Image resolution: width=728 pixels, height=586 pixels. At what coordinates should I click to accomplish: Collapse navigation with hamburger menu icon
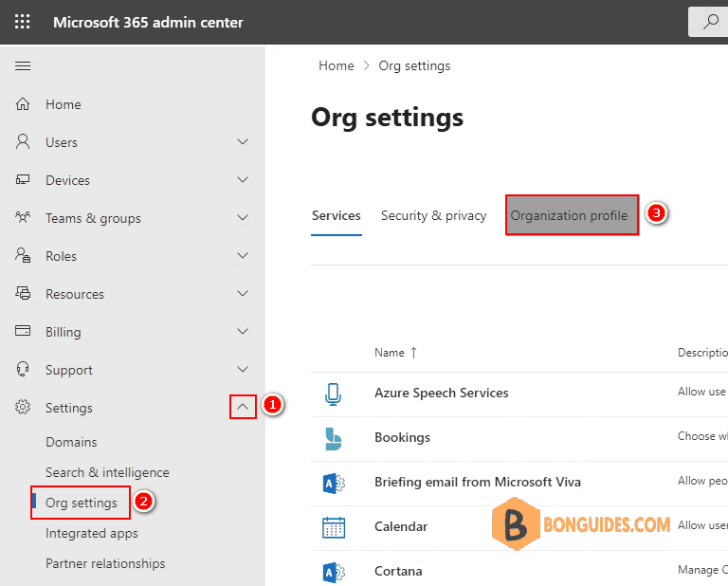point(23,66)
